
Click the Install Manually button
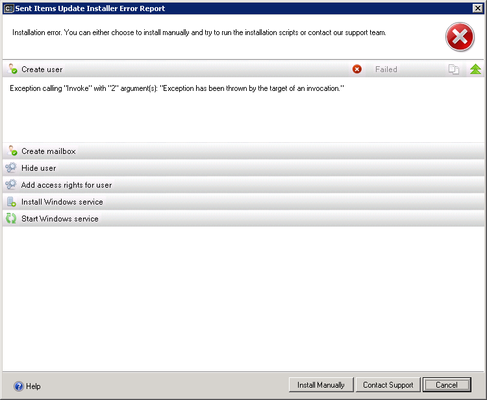[x=321, y=385]
